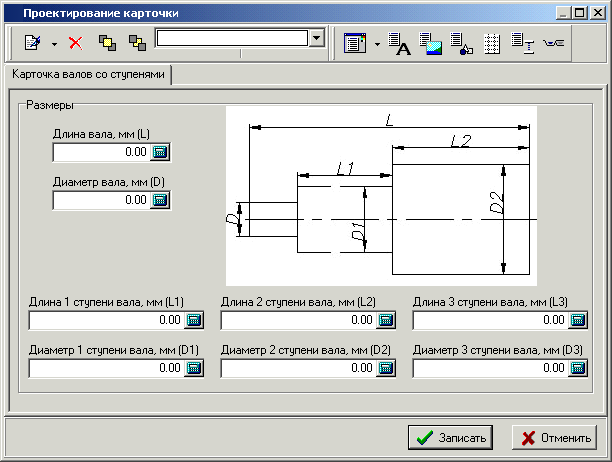
Task: Click the label Диаметр 2 ступени вала, мм (D2)
Action: (306, 350)
